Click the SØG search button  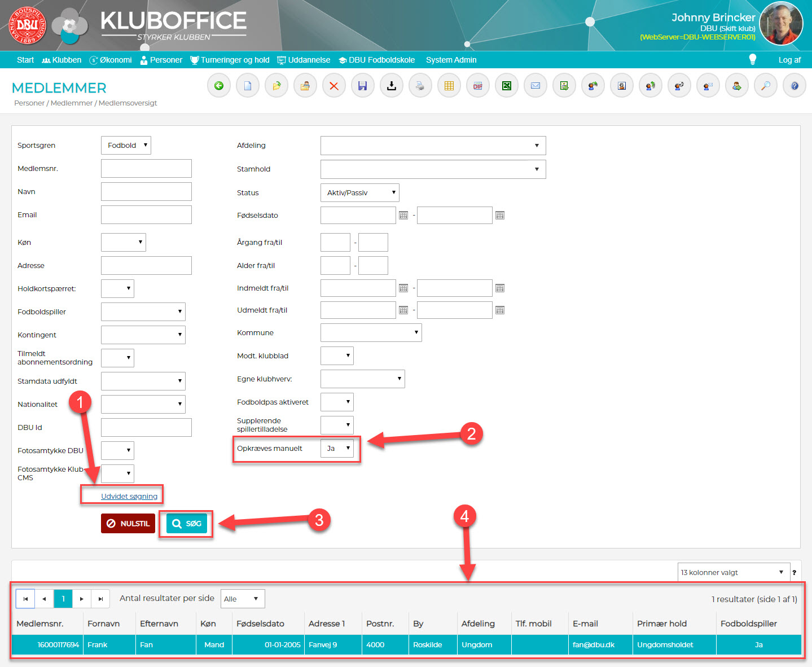click(187, 524)
